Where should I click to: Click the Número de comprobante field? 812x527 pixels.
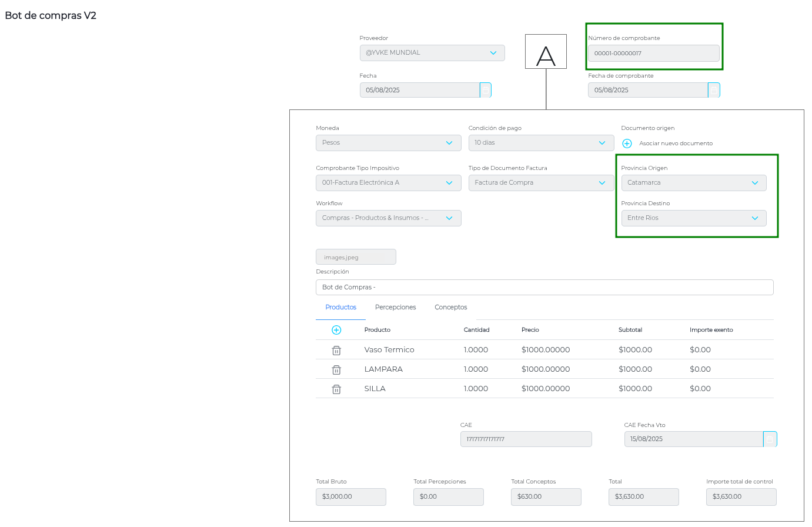[653, 54]
